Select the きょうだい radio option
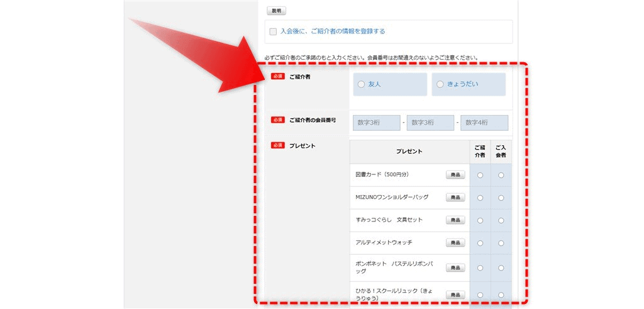Viewport: 644px width, 309px height. 440,84
